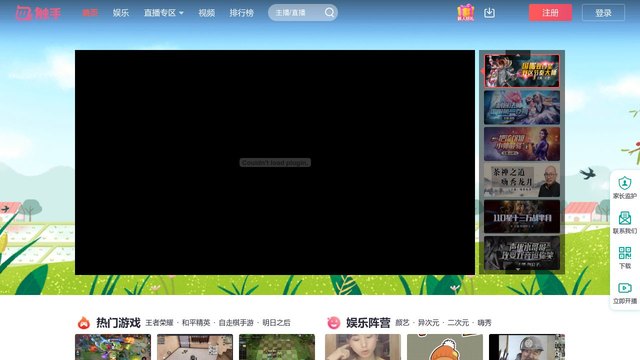640x360 pixels.
Task: Open the orange cartoon character thumbnail
Action: coord(445,347)
